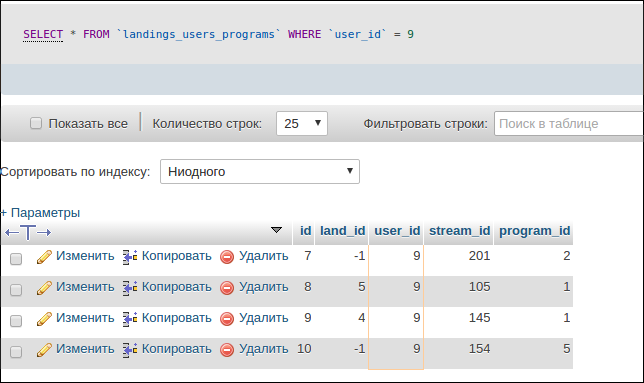Sort by the 'user_id' column header
This screenshot has width=644, height=383.
(397, 231)
